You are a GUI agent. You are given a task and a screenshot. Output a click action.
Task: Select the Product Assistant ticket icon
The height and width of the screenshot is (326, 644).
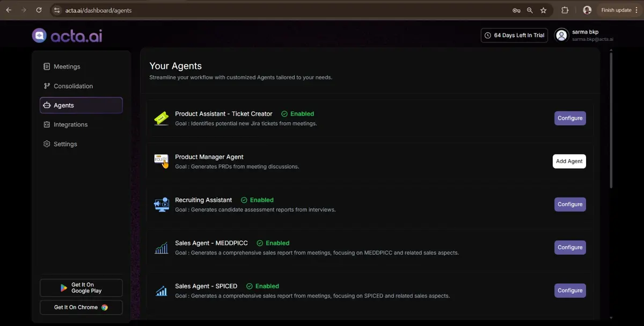161,118
